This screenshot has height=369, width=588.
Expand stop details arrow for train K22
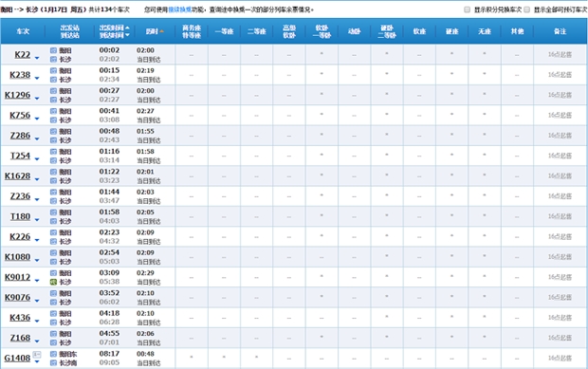pyautogui.click(x=37, y=58)
